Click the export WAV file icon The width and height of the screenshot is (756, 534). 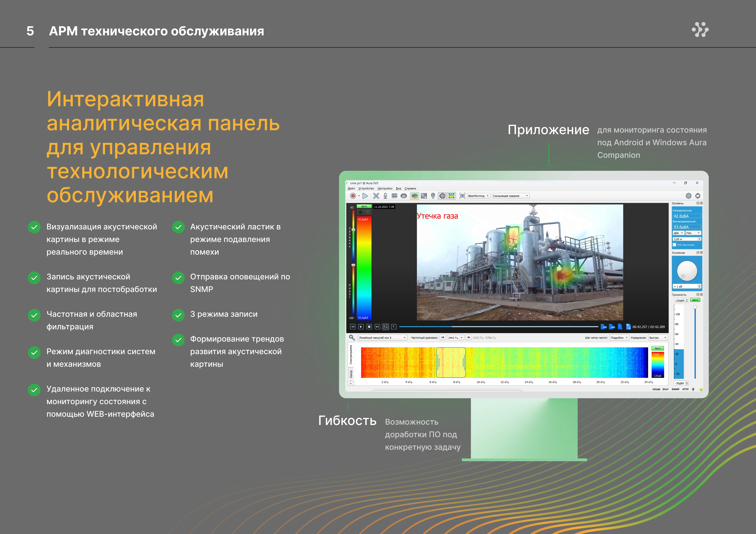[612, 327]
